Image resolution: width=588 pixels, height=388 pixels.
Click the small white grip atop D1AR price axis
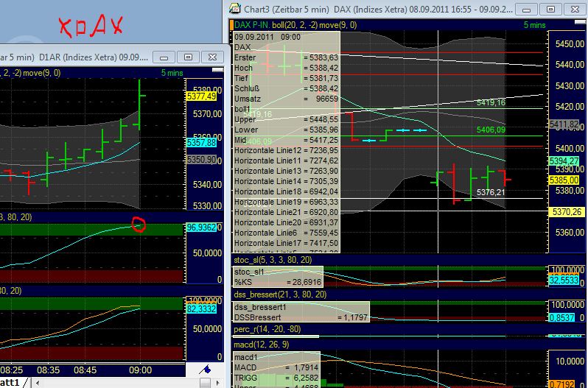pyautogui.click(x=217, y=70)
